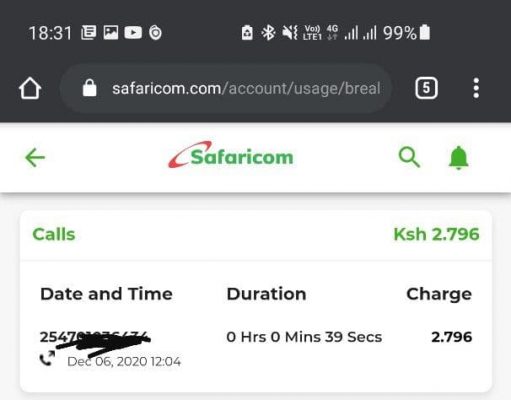Click the Charge column header
The width and height of the screenshot is (511, 400).
[x=439, y=294]
